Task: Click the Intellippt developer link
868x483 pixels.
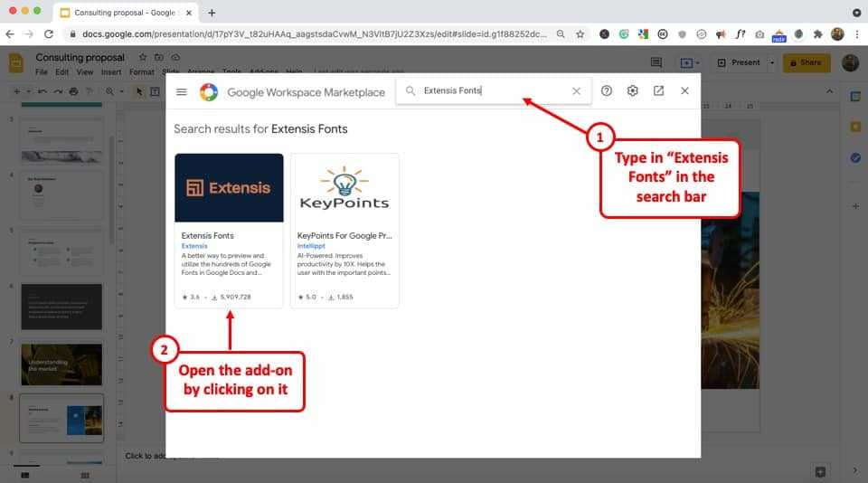Action: 312,246
